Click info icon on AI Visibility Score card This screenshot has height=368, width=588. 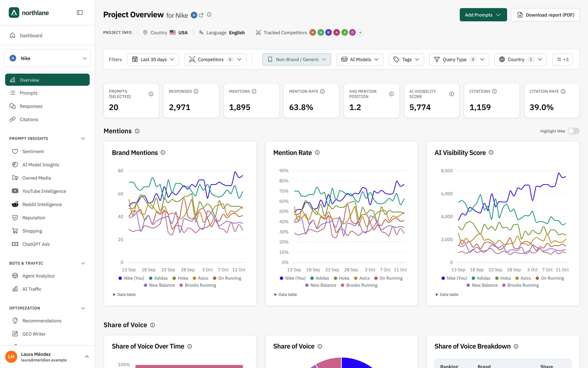(x=452, y=94)
